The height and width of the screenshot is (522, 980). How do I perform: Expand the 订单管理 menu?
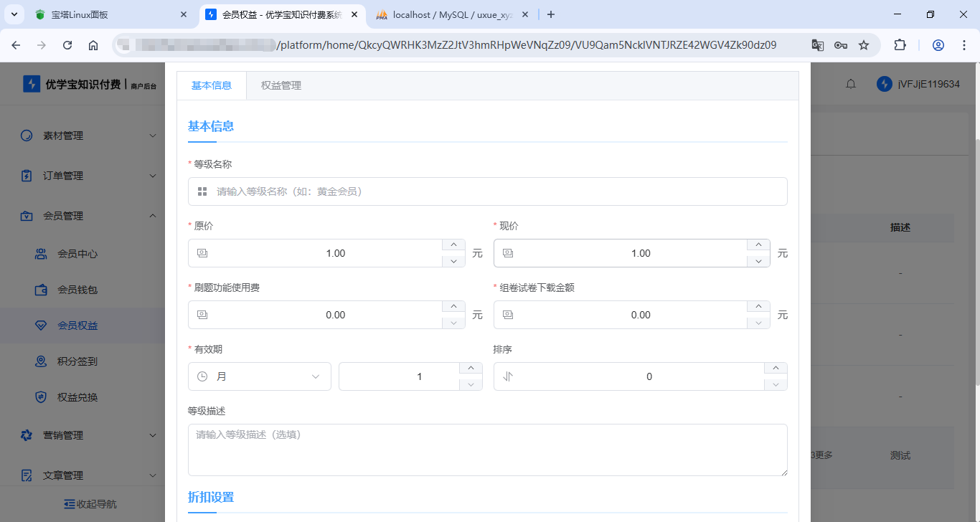point(88,176)
